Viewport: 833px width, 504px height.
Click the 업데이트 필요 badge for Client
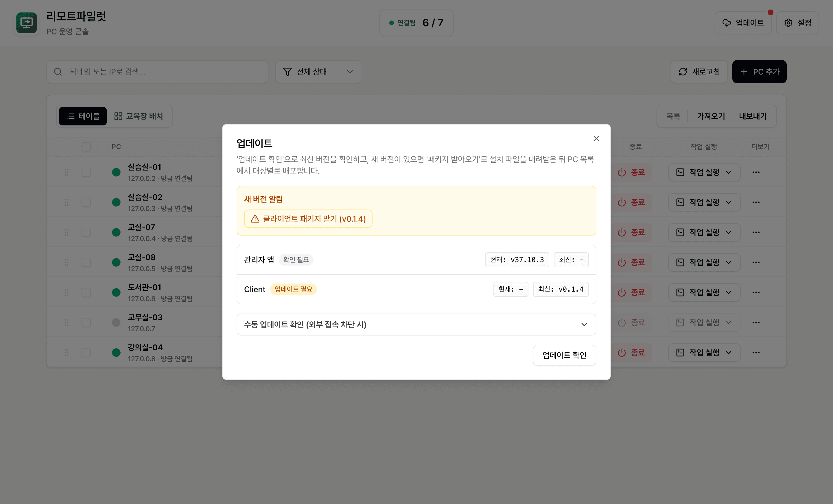pos(294,290)
